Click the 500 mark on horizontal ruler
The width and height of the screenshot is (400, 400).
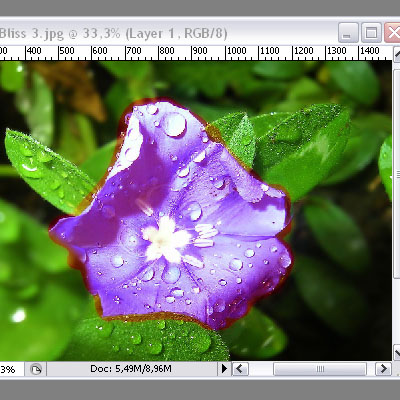[x=67, y=51]
